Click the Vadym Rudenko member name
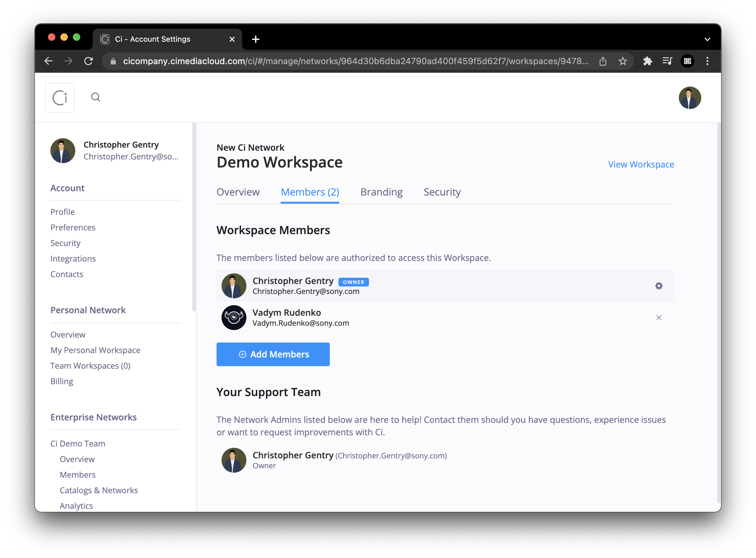756x558 pixels. tap(287, 313)
